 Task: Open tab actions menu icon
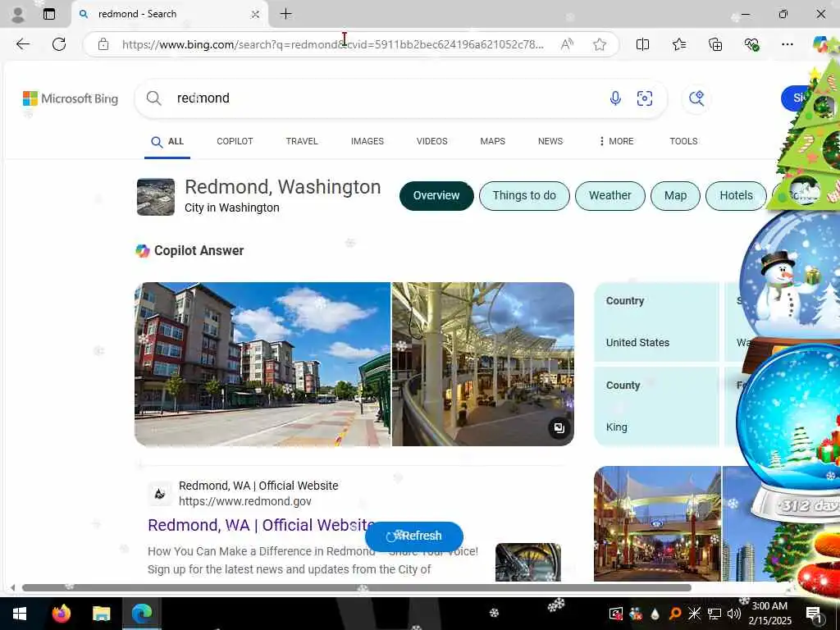(48, 15)
